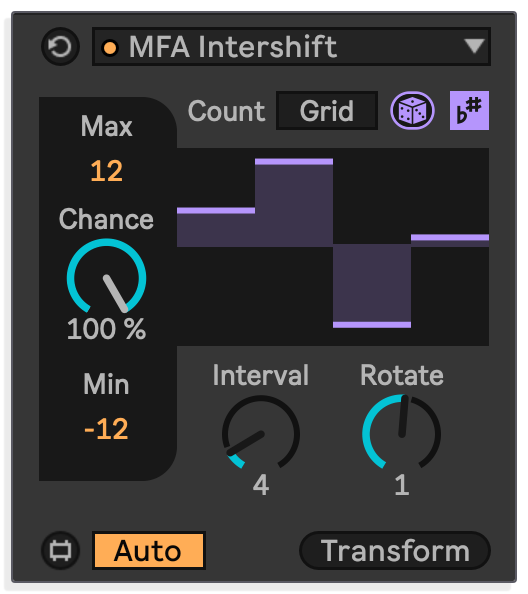Toggle the orange Auto button
Image resolution: width=528 pixels, height=594 pixels.
click(x=149, y=550)
